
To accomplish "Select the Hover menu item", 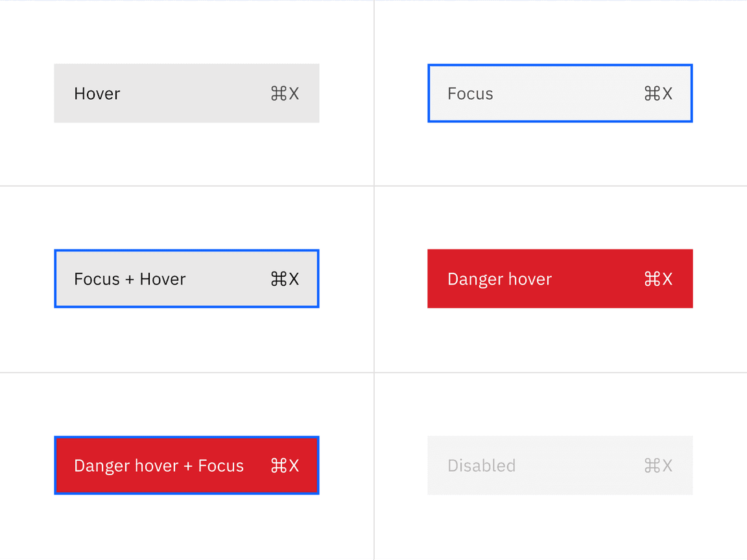I will point(187,93).
